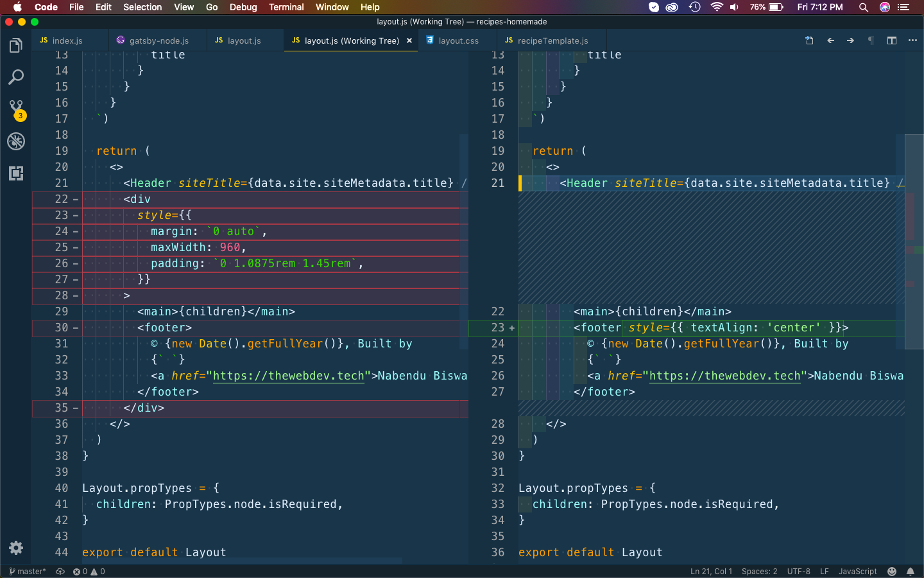This screenshot has height=578, width=924.
Task: Open the Debug view in the activity bar
Action: pos(16,141)
